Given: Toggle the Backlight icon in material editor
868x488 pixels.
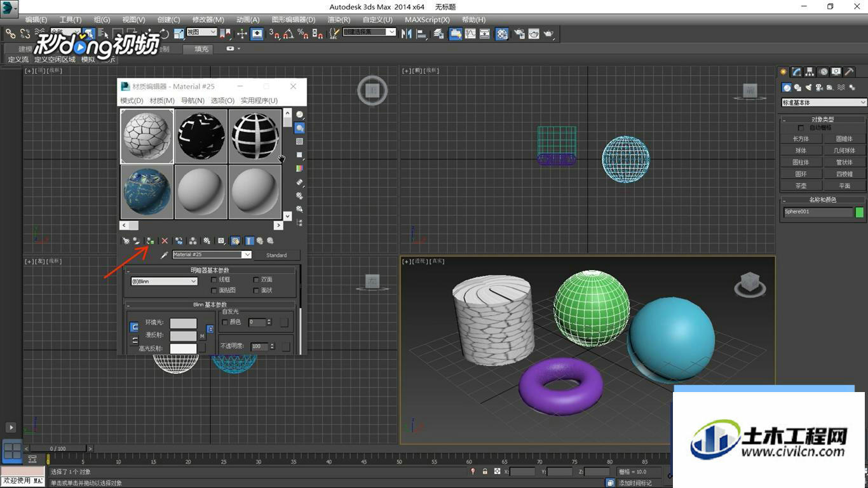Looking at the screenshot, I should click(299, 128).
